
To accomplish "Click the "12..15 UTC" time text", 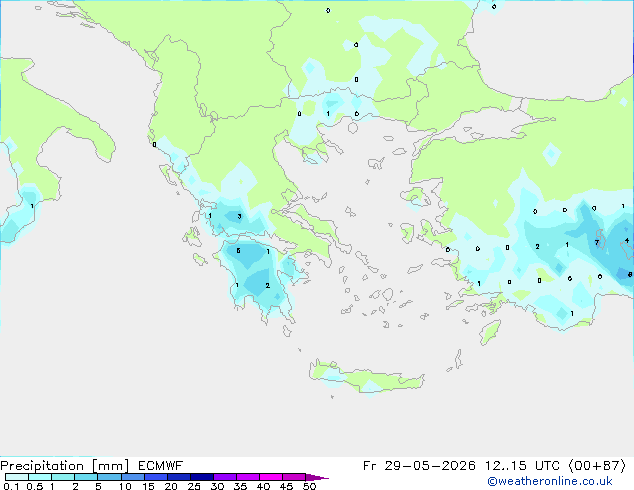I will tap(522, 466).
